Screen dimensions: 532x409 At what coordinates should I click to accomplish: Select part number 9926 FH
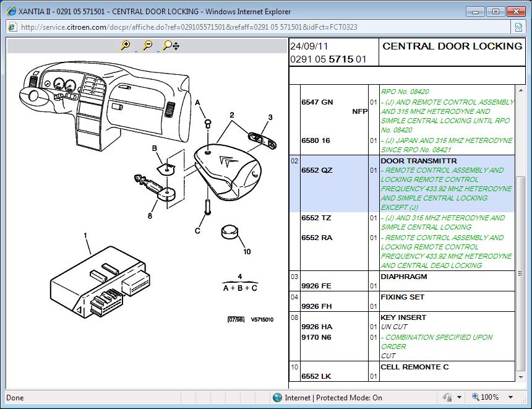click(x=317, y=306)
